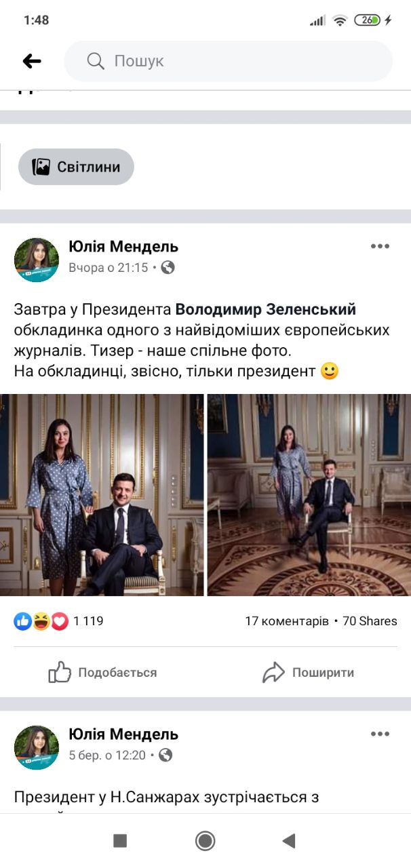
Task: Open Юлія Мендель profile from first post
Action: coord(123,245)
